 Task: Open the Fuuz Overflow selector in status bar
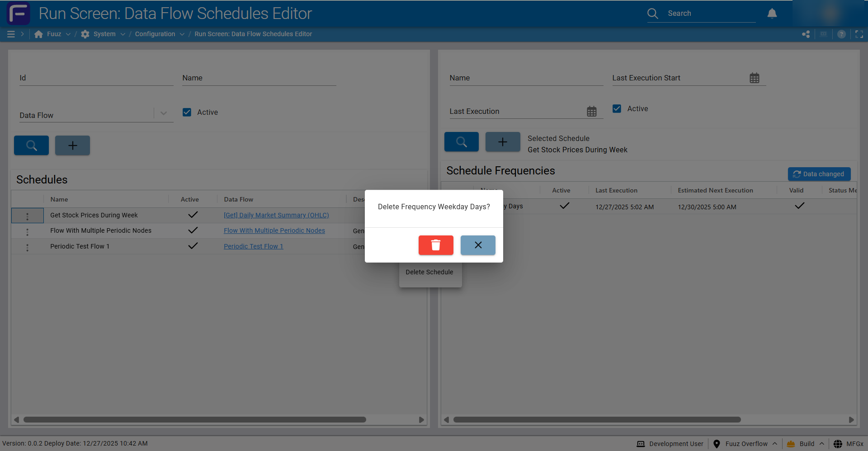746,444
